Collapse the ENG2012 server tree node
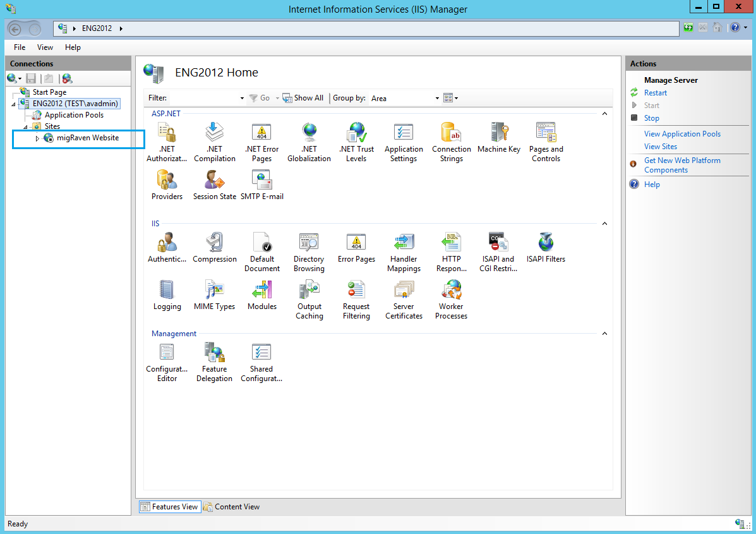The image size is (756, 534). [x=14, y=104]
